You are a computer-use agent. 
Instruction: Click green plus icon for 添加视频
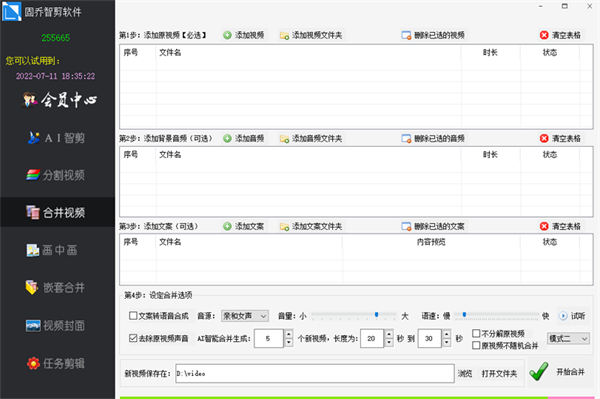point(227,35)
